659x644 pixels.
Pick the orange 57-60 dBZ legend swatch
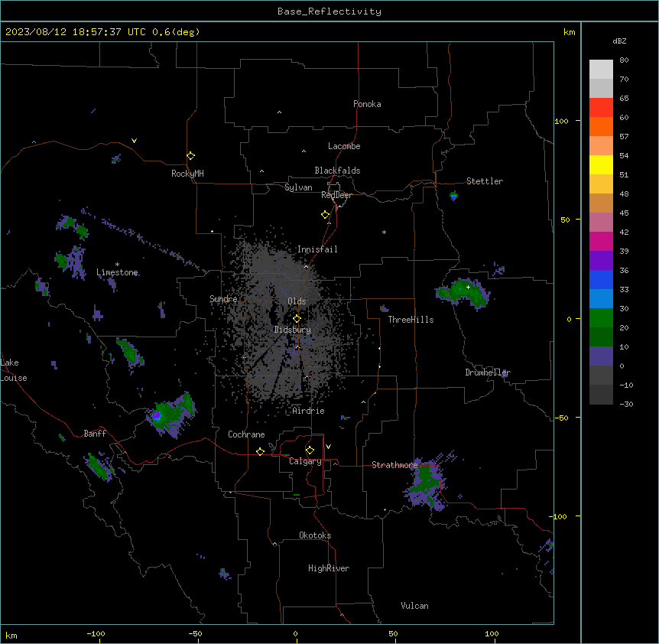point(601,126)
